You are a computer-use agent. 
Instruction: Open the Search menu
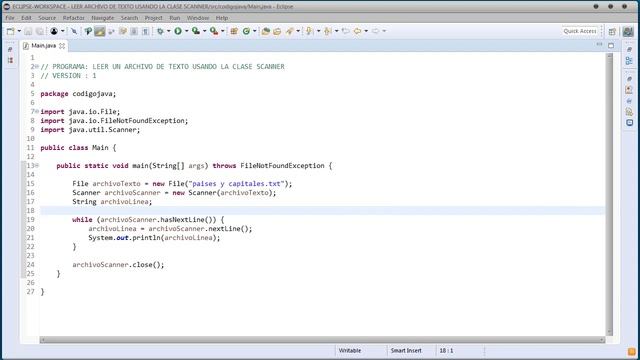(129, 18)
